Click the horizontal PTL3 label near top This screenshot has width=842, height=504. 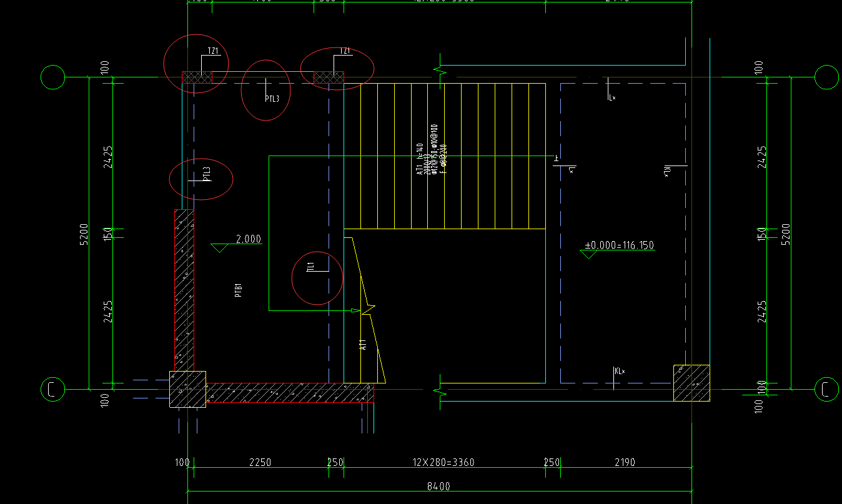272,99
